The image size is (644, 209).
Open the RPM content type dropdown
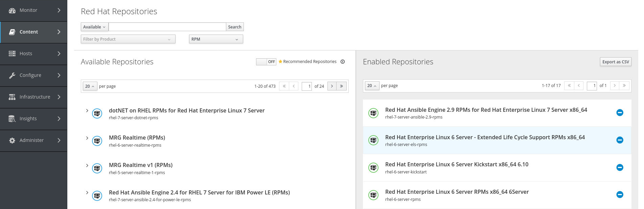tap(216, 39)
